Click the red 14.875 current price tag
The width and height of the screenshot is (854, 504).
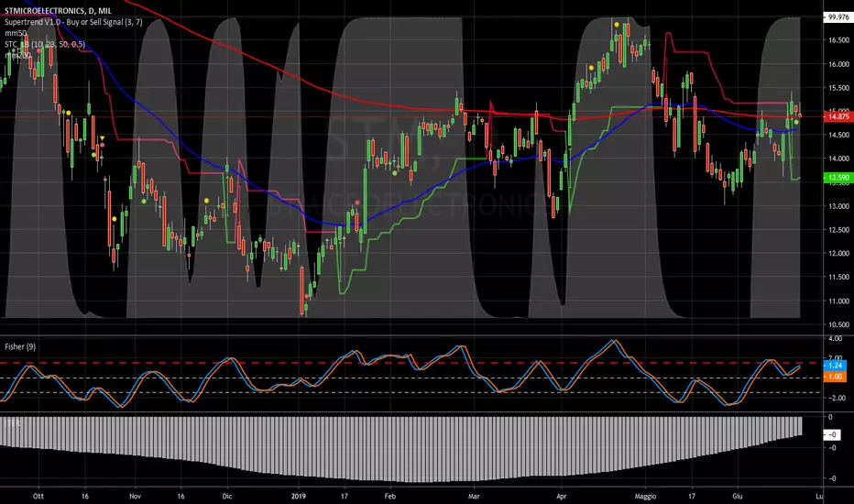point(838,116)
